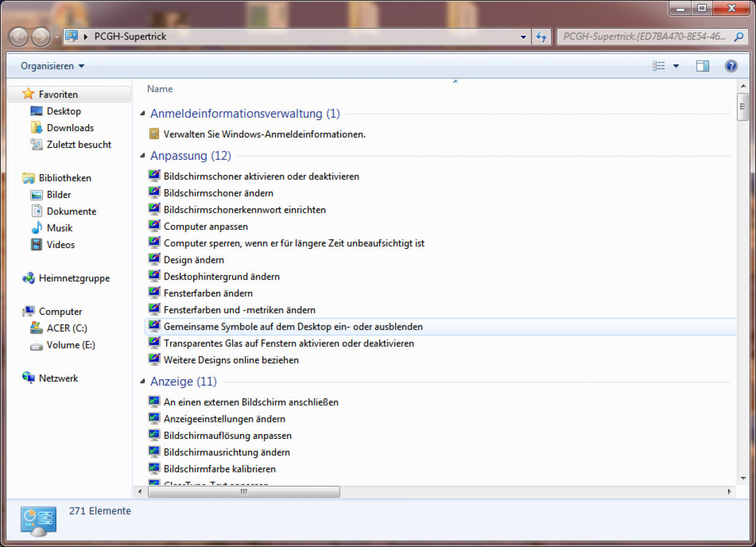This screenshot has height=547, width=756.
Task: Click the PCGH-Supertrick breadcrumb in address bar
Action: 131,37
